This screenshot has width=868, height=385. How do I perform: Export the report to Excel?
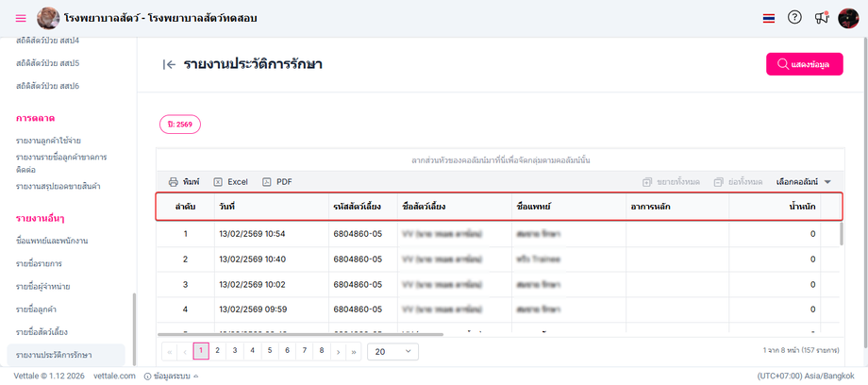click(231, 182)
